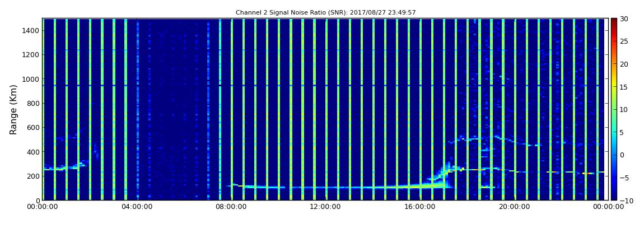Image resolution: width=644 pixels, height=228 pixels.
Task: Click the 400 range tick label
Action: coord(33,152)
